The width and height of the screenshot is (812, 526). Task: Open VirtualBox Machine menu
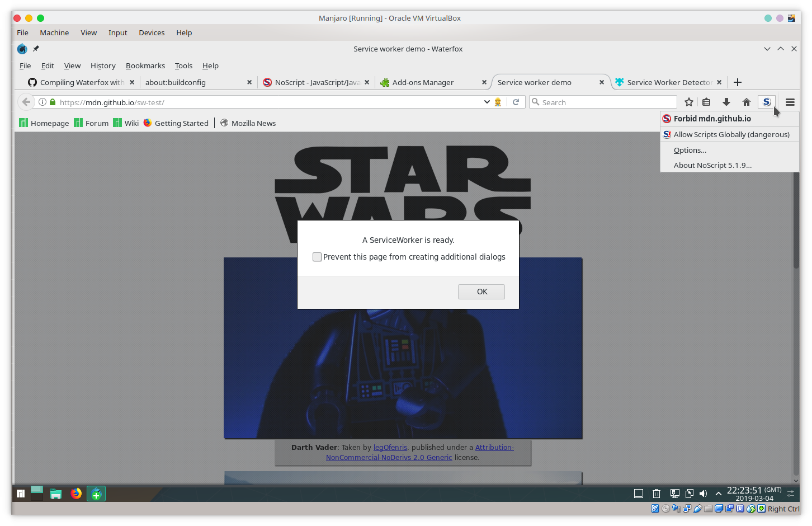(x=54, y=32)
